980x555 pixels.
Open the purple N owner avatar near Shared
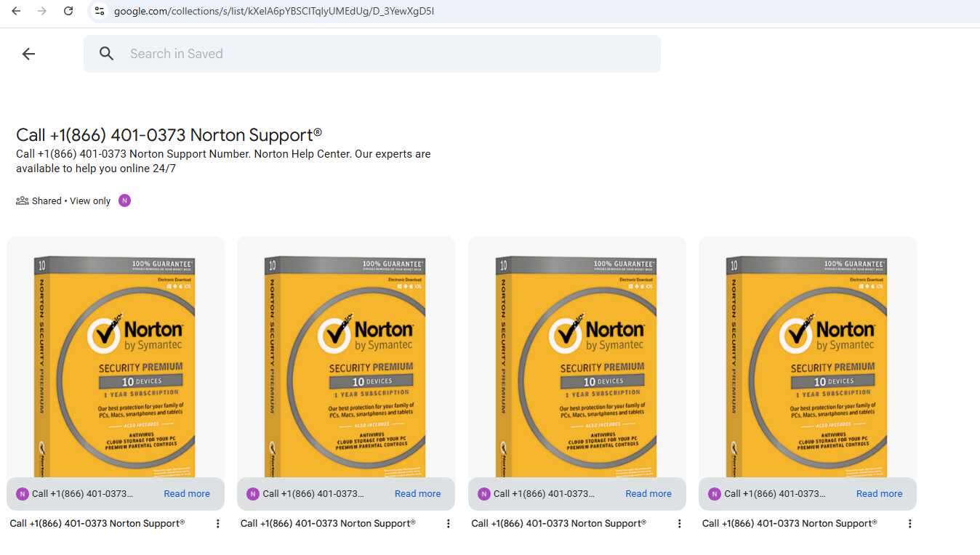125,200
